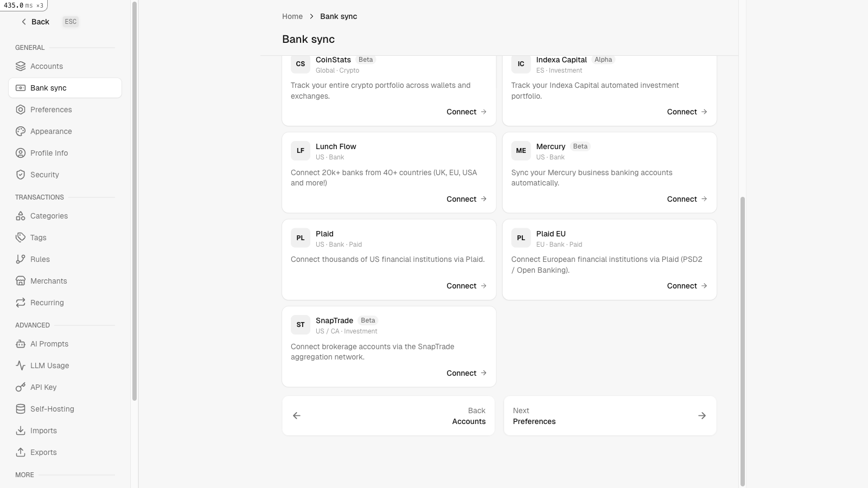Screen dimensions: 868x488
Task: Click the CS avatar on CoinStats card
Action: click(301, 64)
